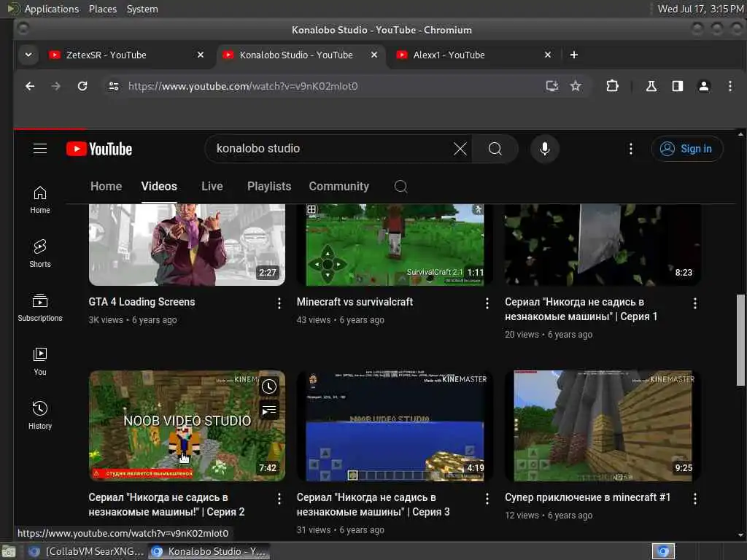Screen dimensions: 747x560
Task: Switch to channel Home tab
Action: pyautogui.click(x=107, y=186)
